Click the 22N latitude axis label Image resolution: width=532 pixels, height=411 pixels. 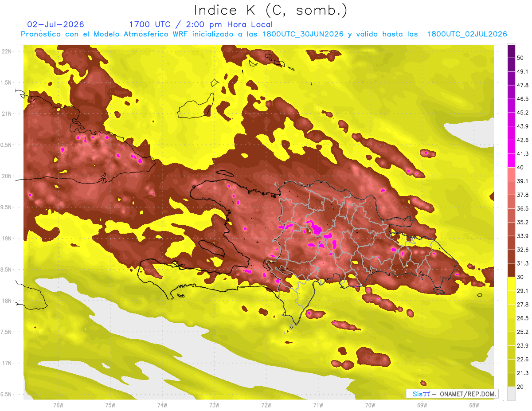7,51
